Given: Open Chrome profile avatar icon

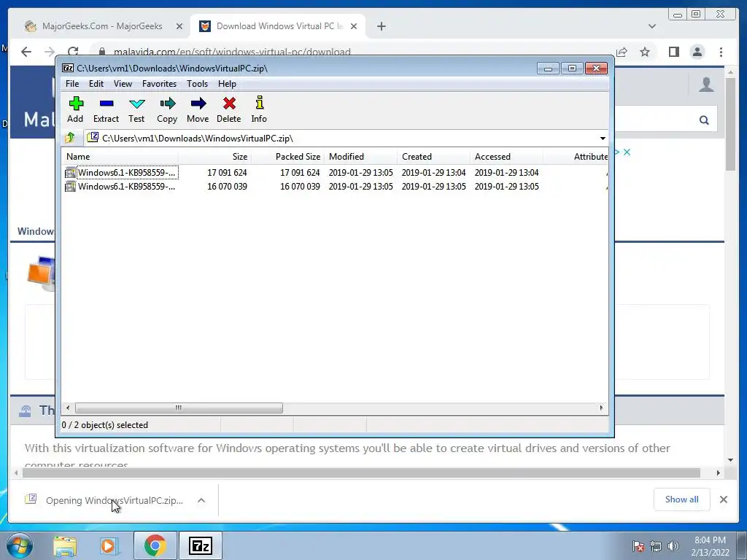Looking at the screenshot, I should click(697, 52).
